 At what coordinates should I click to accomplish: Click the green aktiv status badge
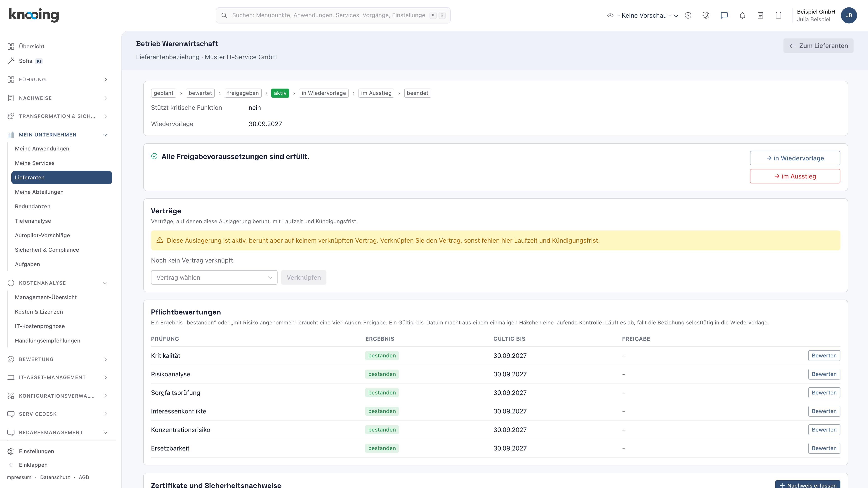tap(280, 93)
